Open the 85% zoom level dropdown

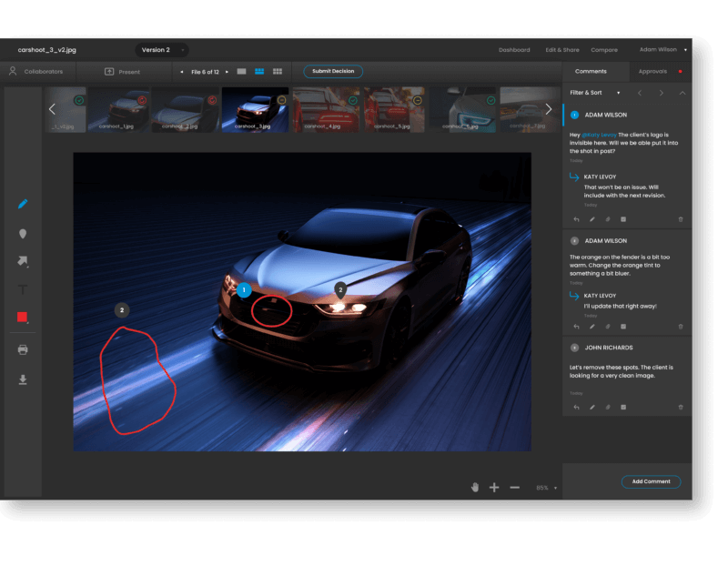(x=547, y=488)
